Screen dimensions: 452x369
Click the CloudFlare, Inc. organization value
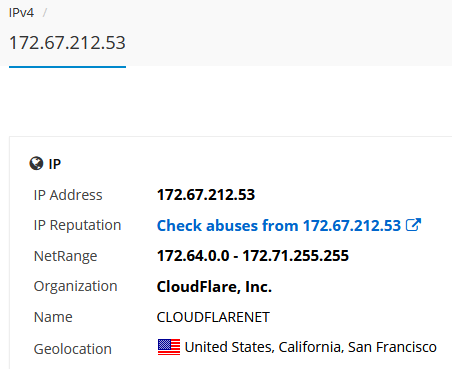pyautogui.click(x=214, y=287)
